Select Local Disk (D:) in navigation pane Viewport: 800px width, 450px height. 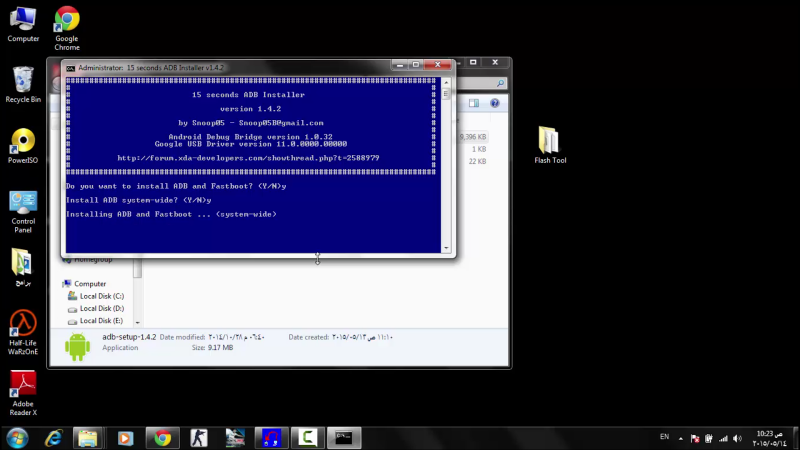(x=101, y=309)
